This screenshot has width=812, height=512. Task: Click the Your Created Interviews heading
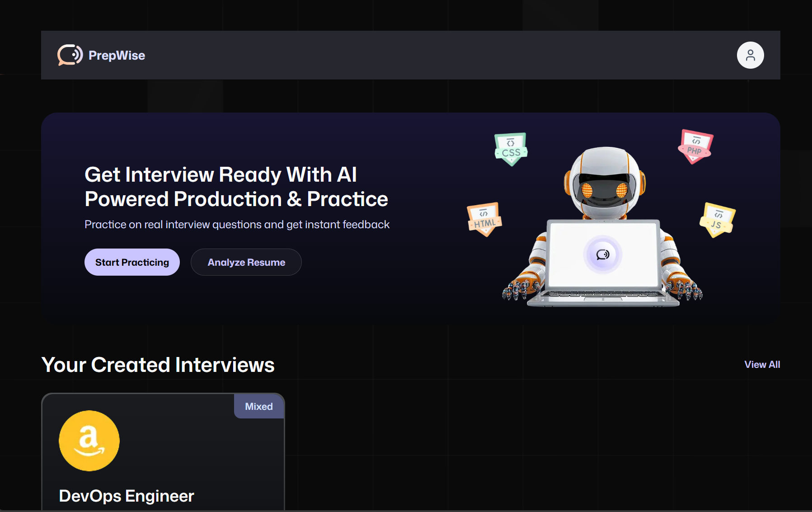(158, 364)
